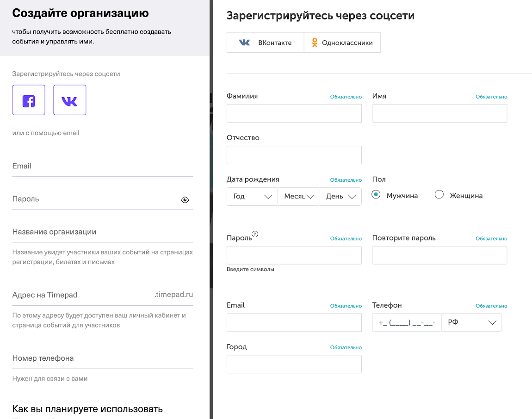Sign up with the Facebook icon
The image size is (532, 419).
(28, 99)
